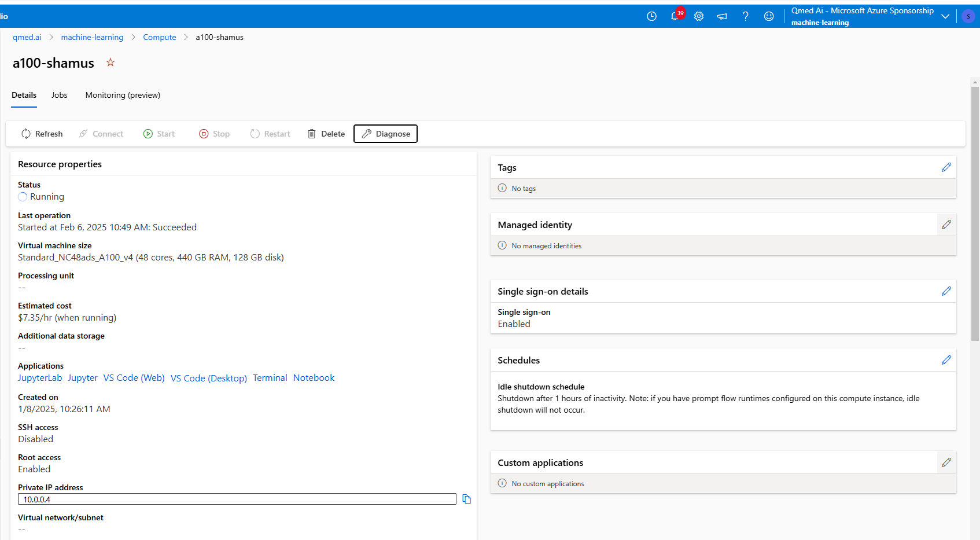
Task: Open the Jupyter application link
Action: click(x=83, y=378)
